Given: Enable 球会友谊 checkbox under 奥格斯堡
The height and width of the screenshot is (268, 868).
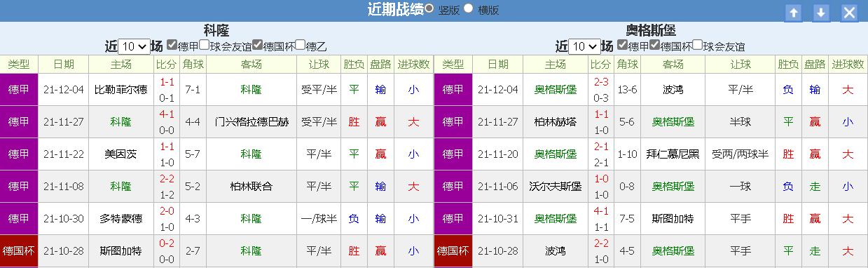Looking at the screenshot, I should 698,45.
